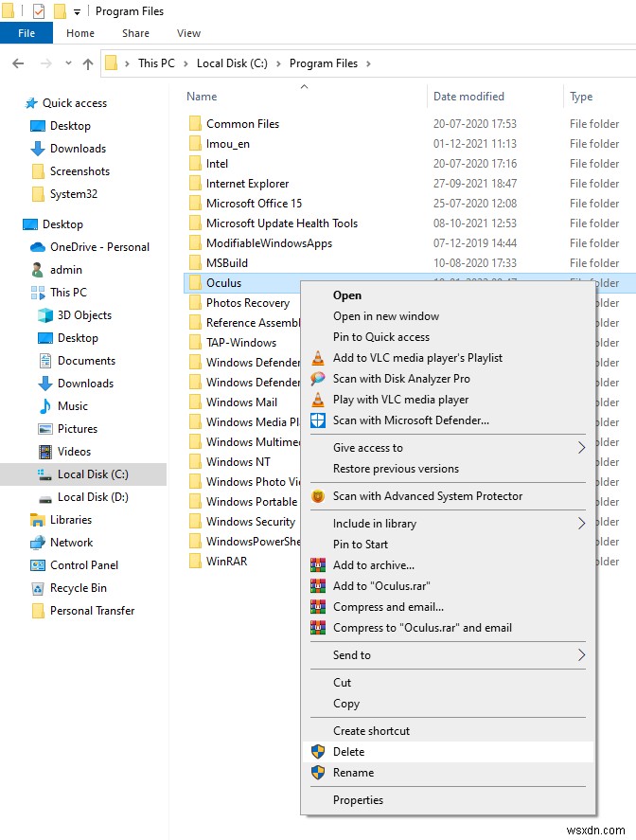Switch to the Share ribbon tab

[x=135, y=33]
